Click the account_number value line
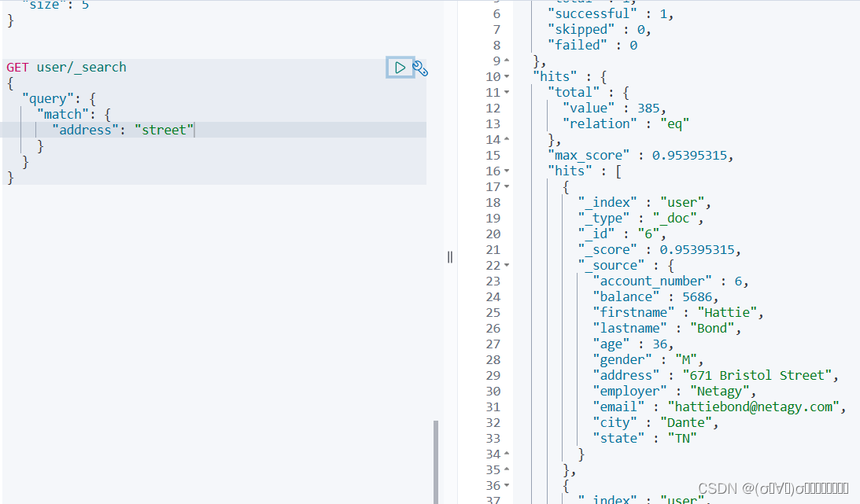 670,281
